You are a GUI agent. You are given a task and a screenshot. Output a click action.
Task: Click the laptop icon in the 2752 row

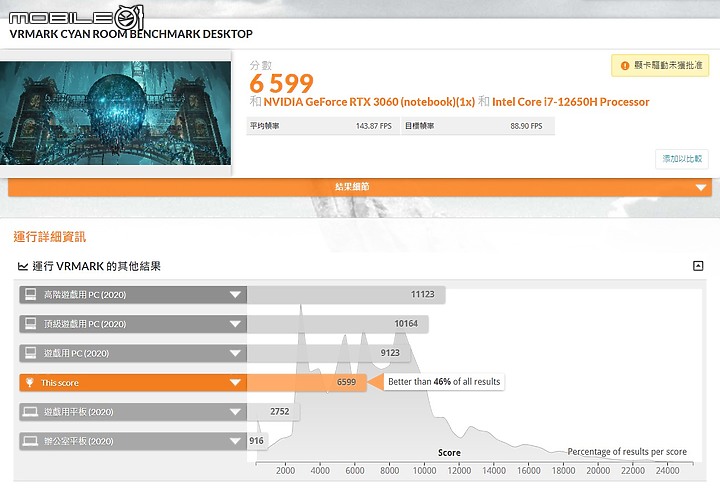(30, 412)
